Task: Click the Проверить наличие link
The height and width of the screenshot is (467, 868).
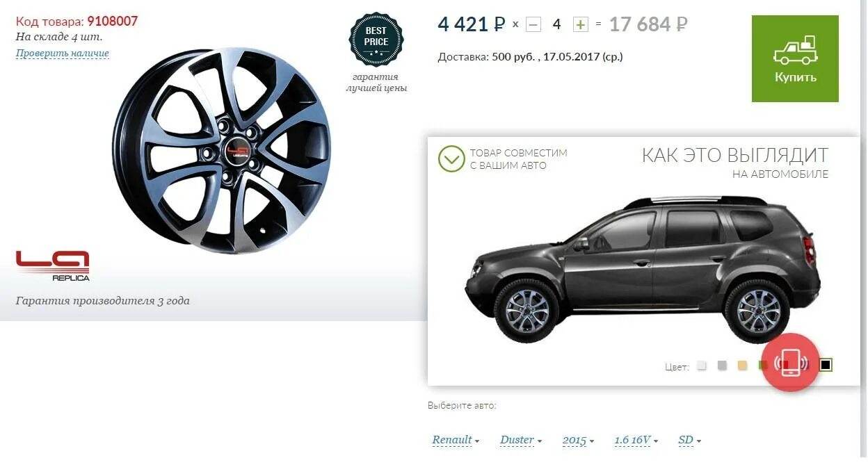Action: click(x=63, y=54)
